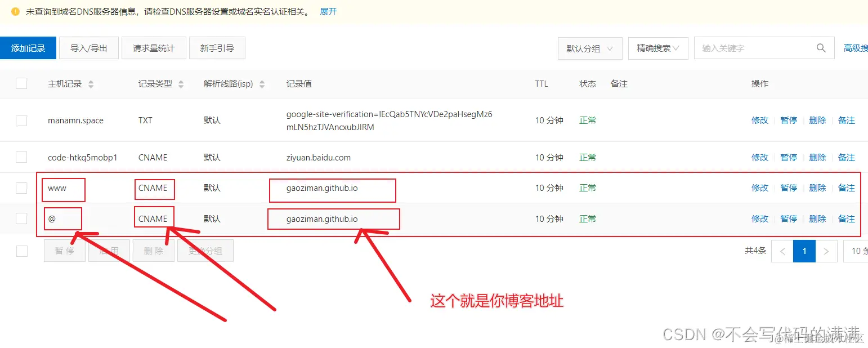
Task: Click gaoziman.github.io value in www row
Action: pos(322,188)
